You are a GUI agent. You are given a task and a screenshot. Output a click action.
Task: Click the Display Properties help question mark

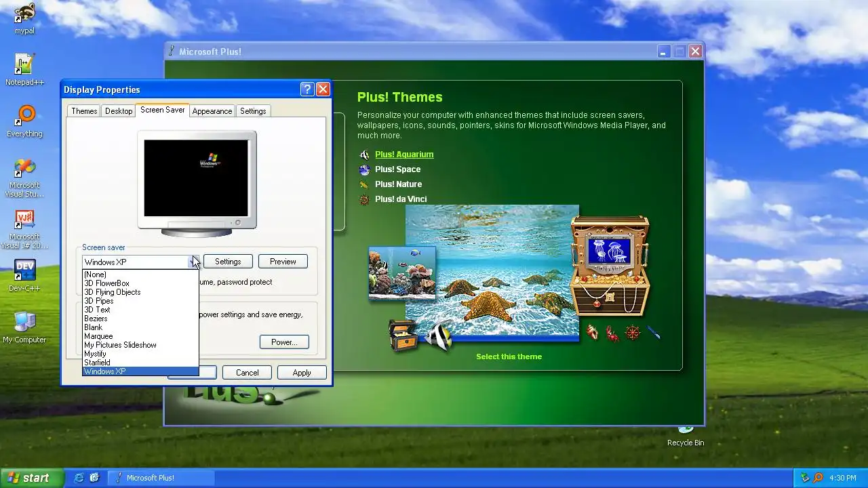pos(307,89)
